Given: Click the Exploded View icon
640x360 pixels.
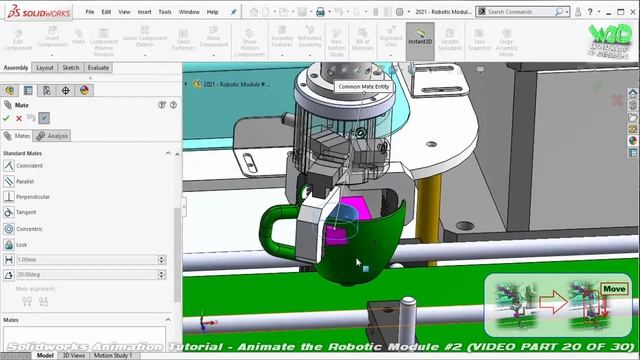Looking at the screenshot, I should (391, 37).
